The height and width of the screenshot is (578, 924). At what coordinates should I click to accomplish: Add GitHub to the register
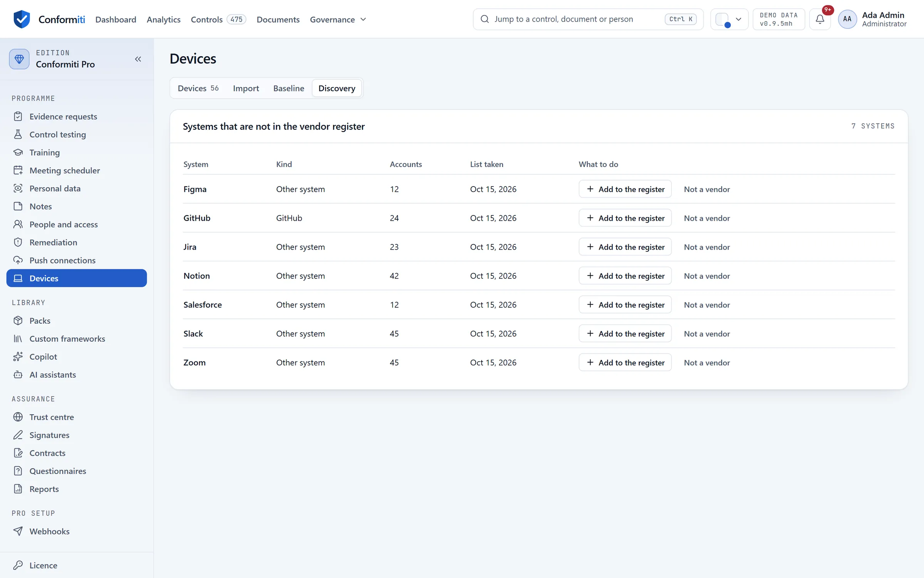tap(625, 218)
